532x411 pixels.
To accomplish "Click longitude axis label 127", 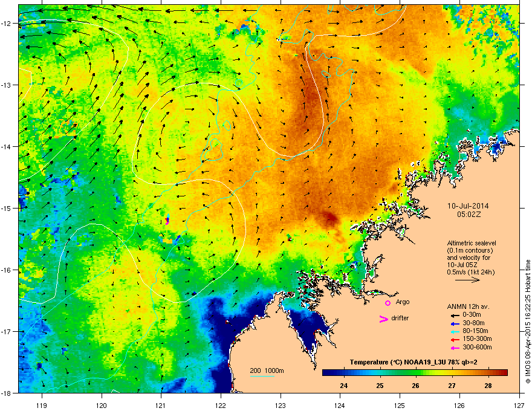I will point(519,405).
